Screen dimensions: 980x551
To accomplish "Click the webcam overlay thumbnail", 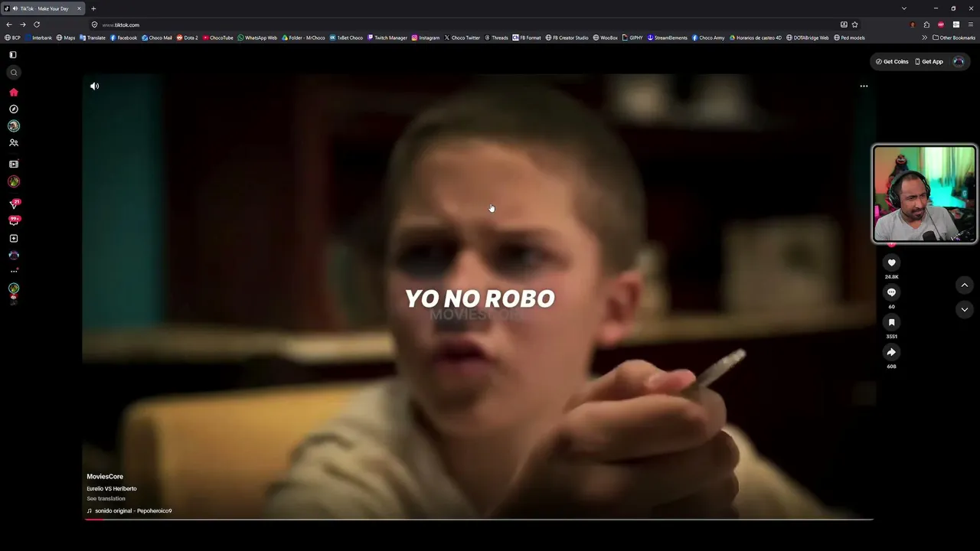I will (925, 194).
